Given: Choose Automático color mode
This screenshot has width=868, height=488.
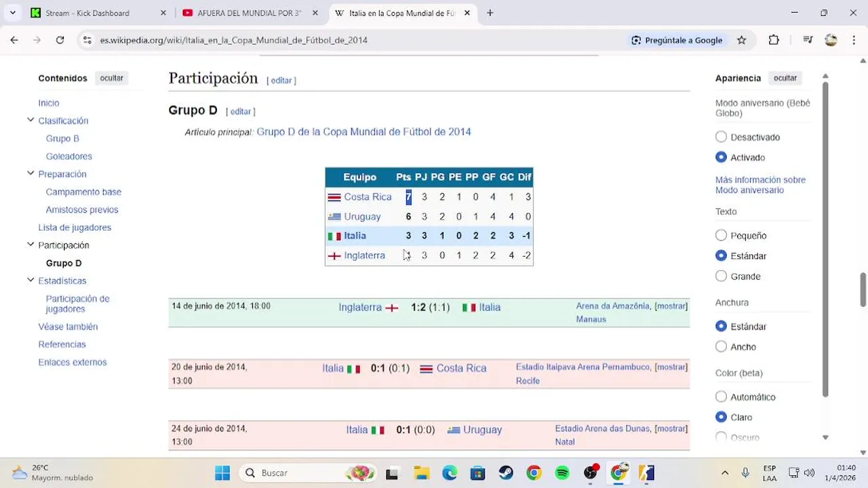Looking at the screenshot, I should [721, 396].
